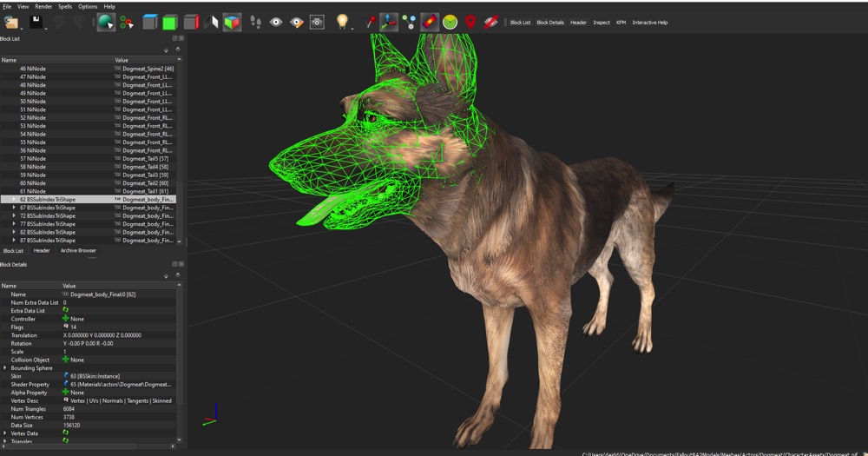Click the green plus beside Alpha Property
The width and height of the screenshot is (868, 456).
pos(65,393)
